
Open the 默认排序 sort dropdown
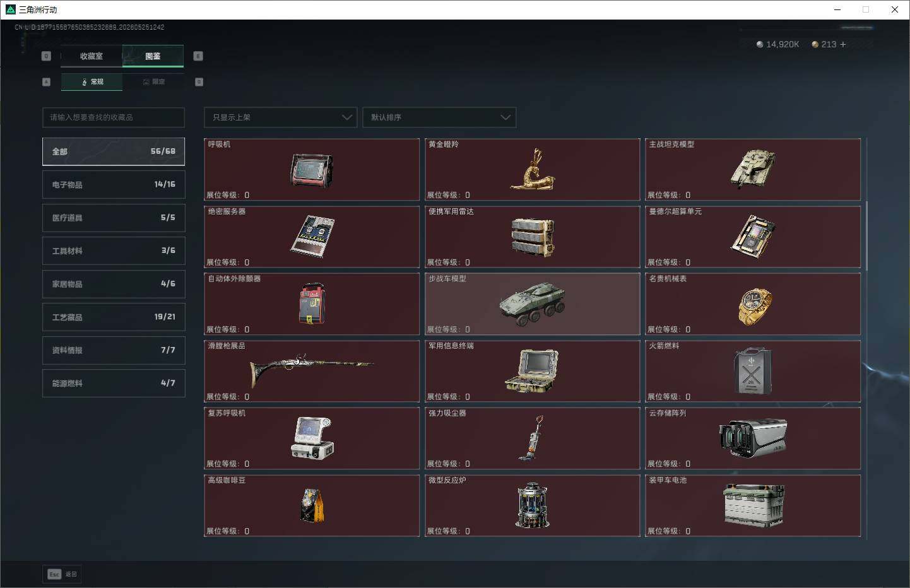point(439,117)
